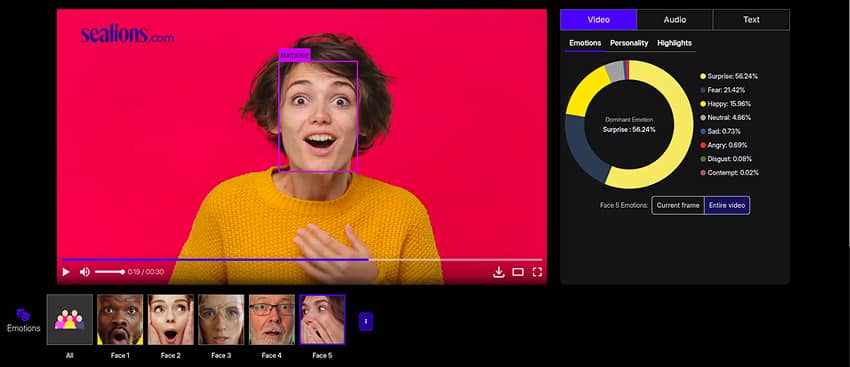
Task: Select the Face 4 thumbnail
Action: pyautogui.click(x=272, y=319)
